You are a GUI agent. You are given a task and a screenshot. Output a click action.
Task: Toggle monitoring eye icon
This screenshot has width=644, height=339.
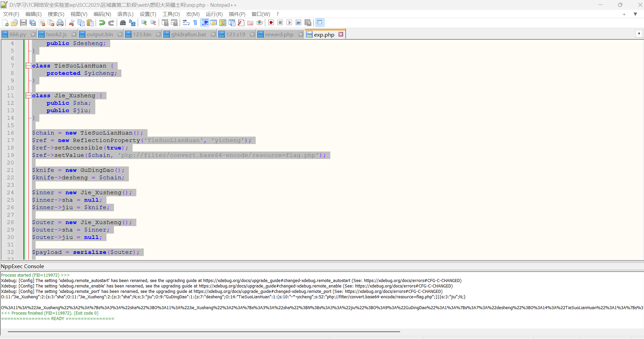click(259, 23)
